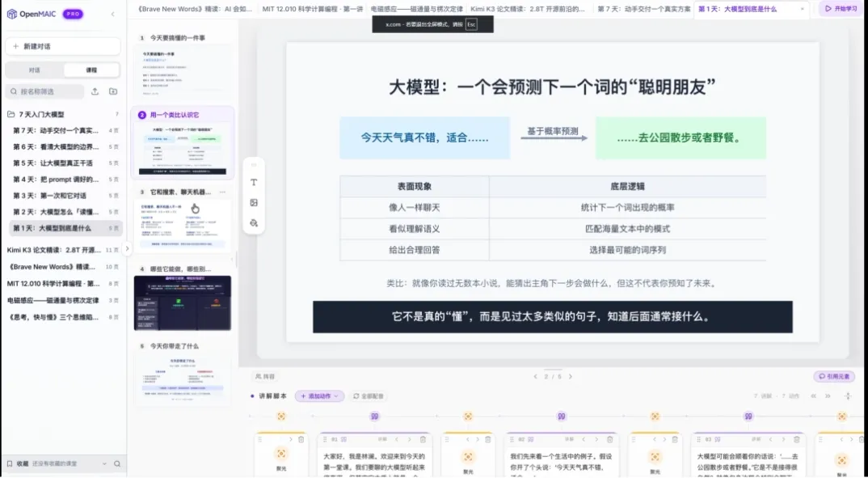Image resolution: width=868 pixels, height=478 pixels.
Task: Go to next slide with right arrow
Action: pyautogui.click(x=570, y=377)
